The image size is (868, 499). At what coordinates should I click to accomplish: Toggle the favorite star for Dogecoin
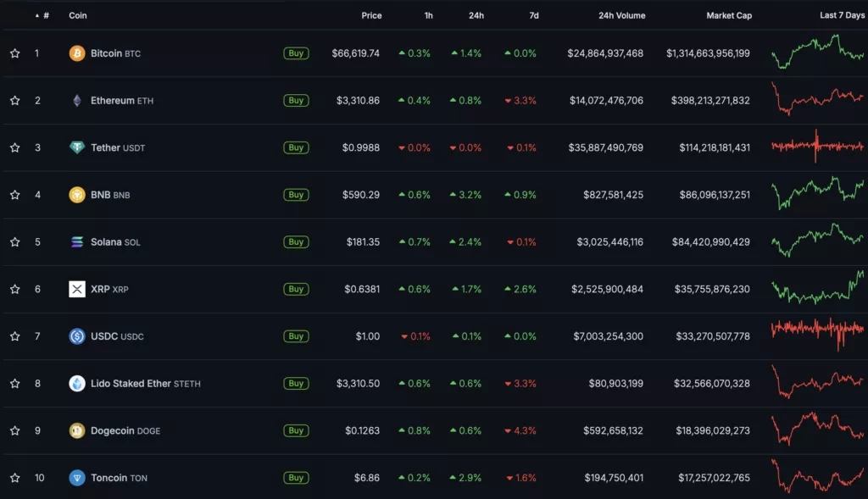click(x=14, y=431)
